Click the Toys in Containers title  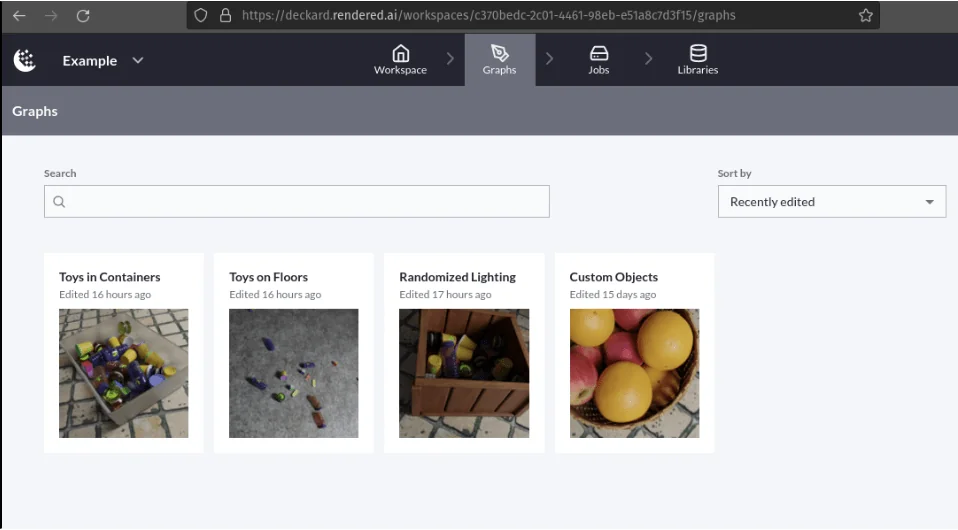point(109,277)
